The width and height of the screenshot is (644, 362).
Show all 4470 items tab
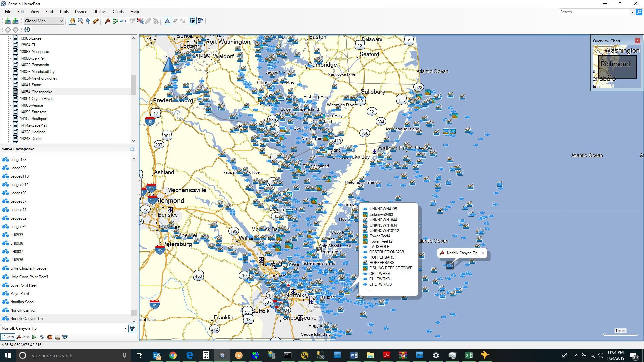[x=8, y=337]
